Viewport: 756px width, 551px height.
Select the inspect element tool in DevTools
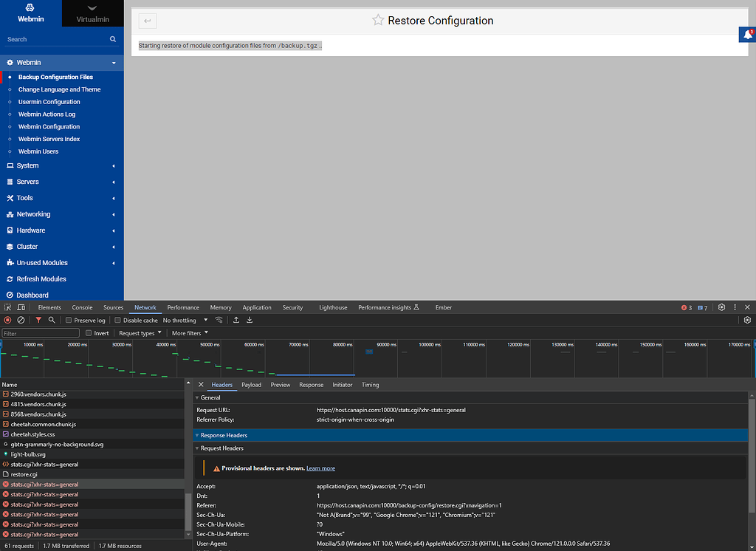(7, 307)
